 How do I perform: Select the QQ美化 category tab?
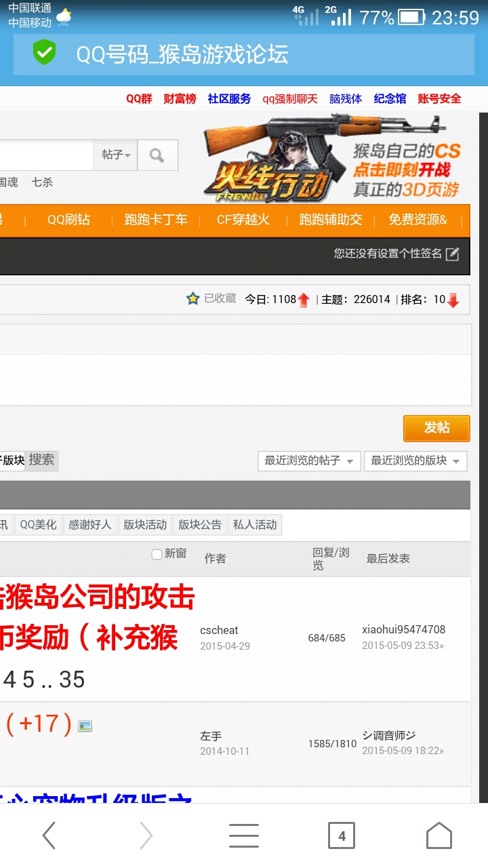[x=38, y=525]
